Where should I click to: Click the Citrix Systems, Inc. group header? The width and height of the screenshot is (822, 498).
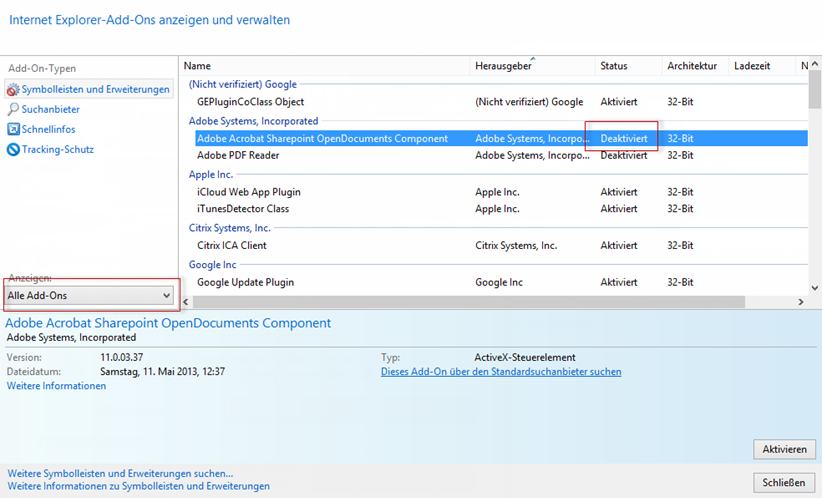click(230, 228)
